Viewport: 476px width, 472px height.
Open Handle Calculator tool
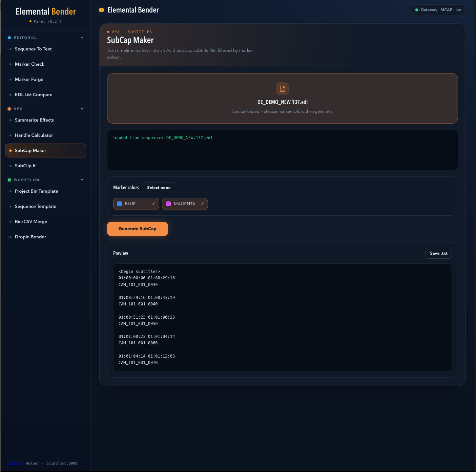45,135
